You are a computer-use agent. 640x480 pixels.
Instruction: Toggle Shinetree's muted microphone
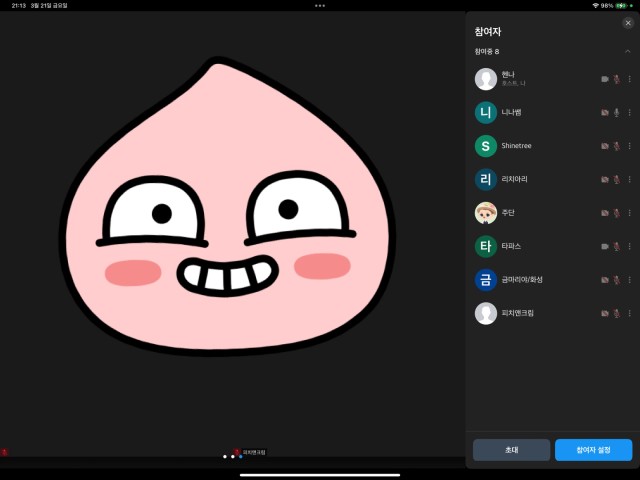(617, 146)
